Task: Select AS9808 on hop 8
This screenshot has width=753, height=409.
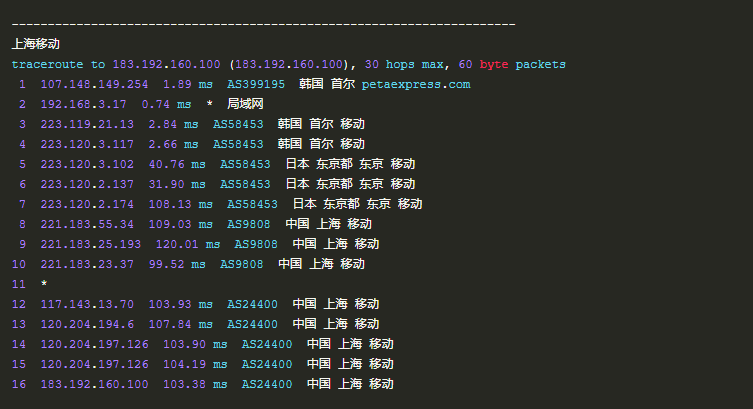Action: pos(249,224)
